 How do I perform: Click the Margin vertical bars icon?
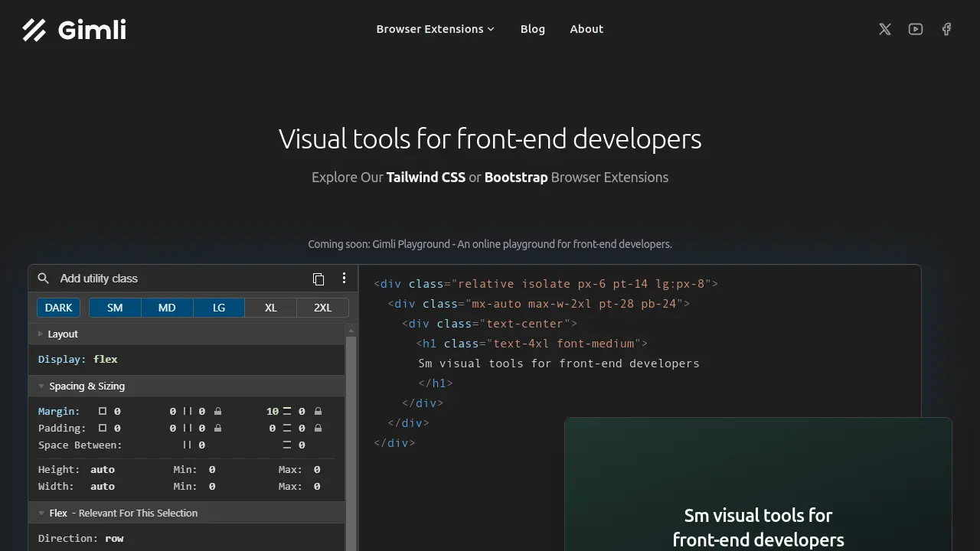pos(287,411)
